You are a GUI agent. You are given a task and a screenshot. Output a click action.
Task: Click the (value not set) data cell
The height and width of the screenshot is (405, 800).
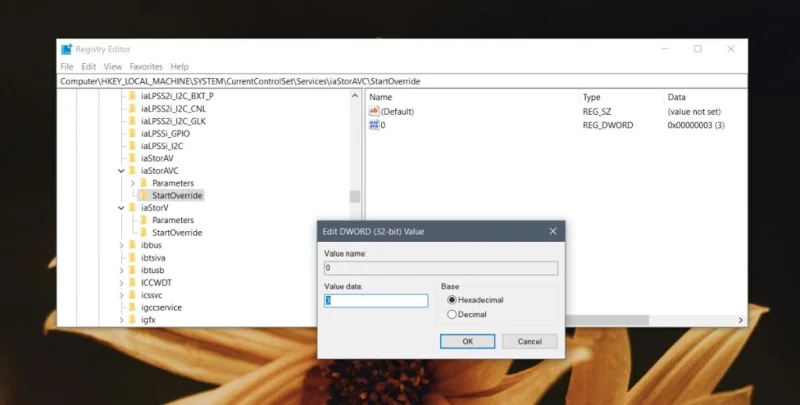(694, 111)
